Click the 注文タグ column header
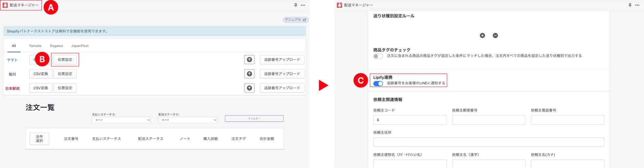 point(238,139)
